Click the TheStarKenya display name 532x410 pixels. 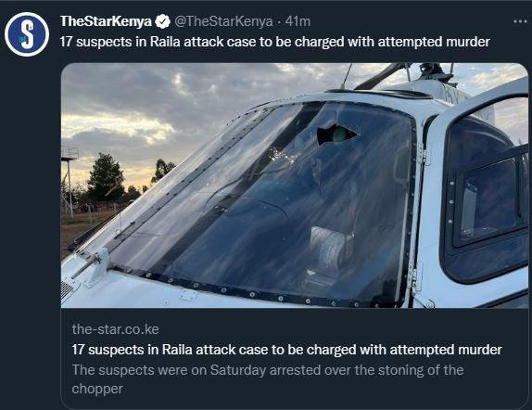pyautogui.click(x=106, y=21)
